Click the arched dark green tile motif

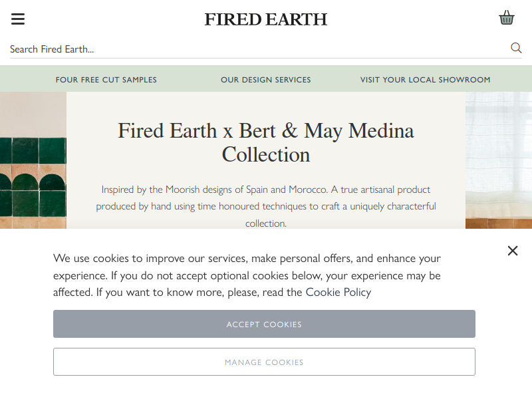coord(52,182)
